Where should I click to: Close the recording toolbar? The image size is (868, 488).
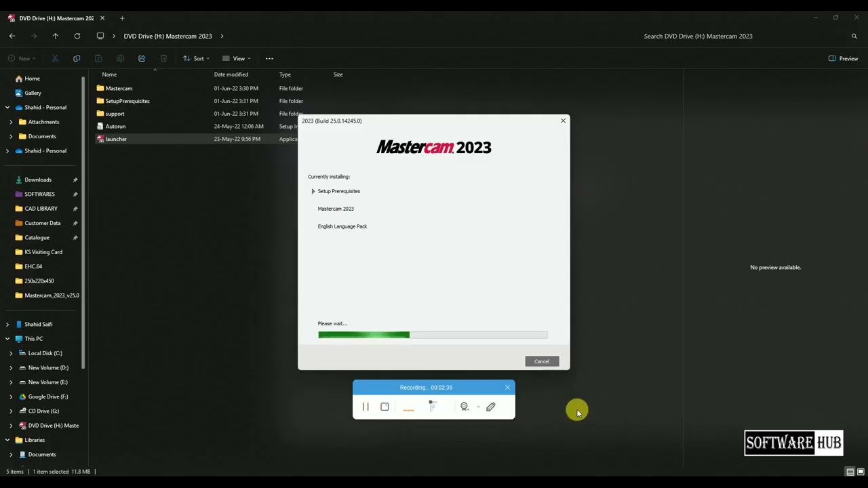click(507, 388)
